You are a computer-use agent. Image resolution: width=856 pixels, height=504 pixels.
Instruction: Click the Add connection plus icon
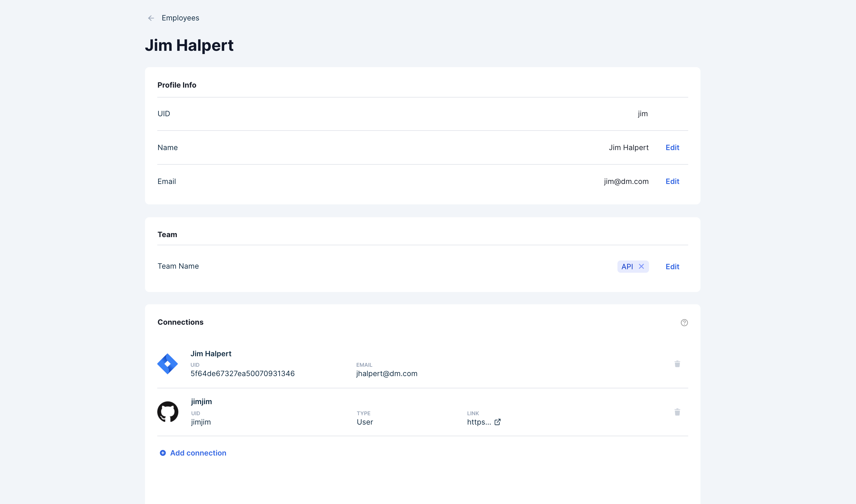coord(163,453)
